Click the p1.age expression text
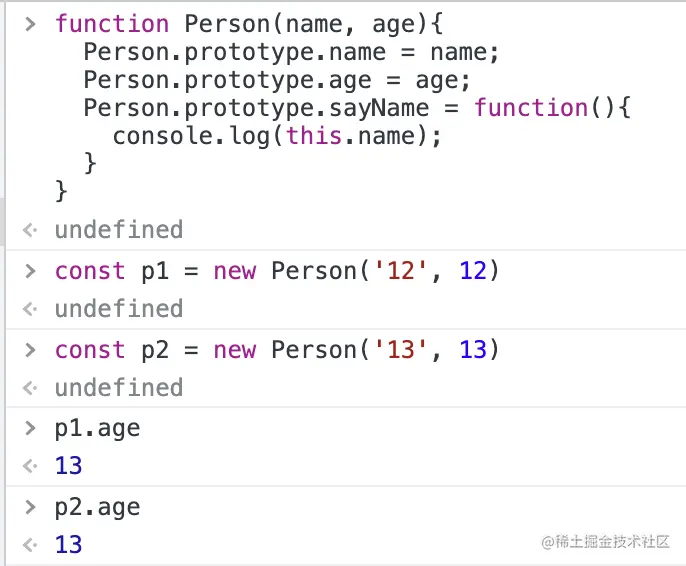 click(97, 429)
